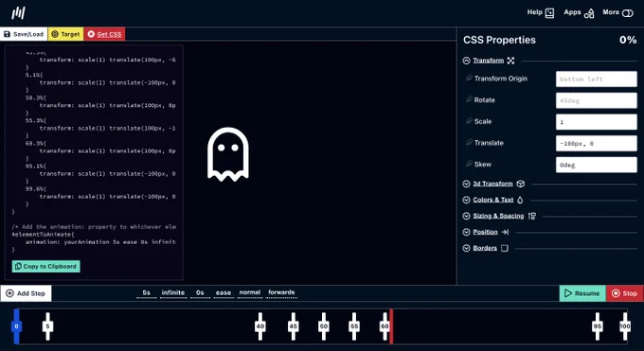Select the 60% keyframe marker
Image resolution: width=644 pixels, height=351 pixels.
tap(385, 326)
